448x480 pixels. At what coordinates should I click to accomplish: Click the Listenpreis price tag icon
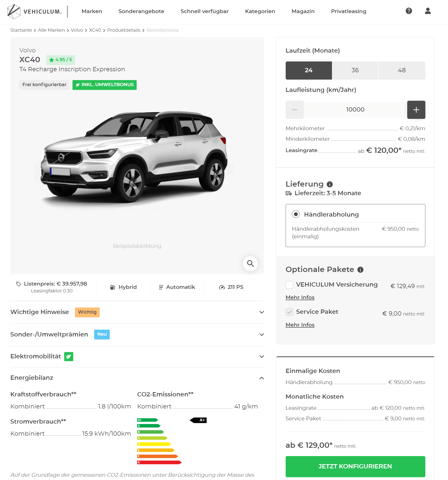pos(19,284)
